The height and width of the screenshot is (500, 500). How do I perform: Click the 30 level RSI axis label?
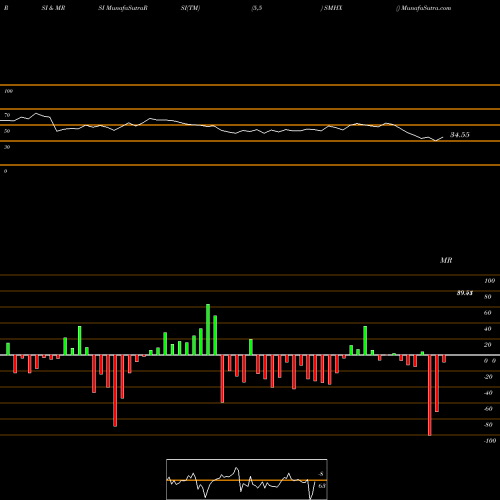tap(7, 147)
